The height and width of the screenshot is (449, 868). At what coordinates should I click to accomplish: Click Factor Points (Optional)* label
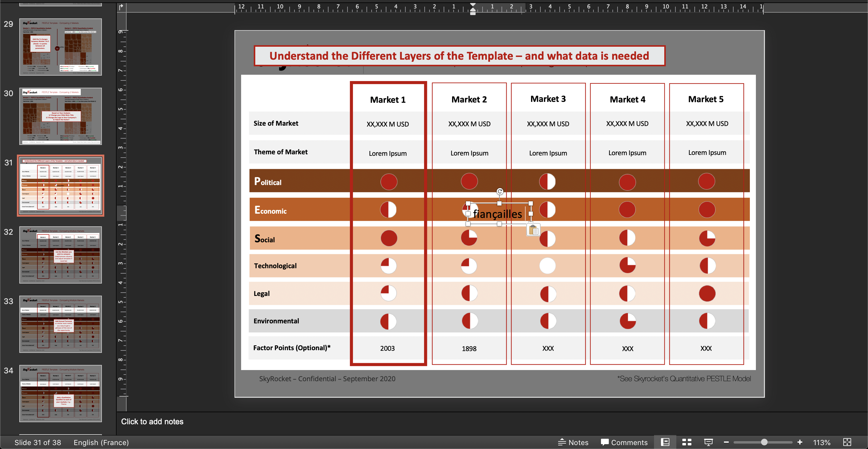click(x=292, y=348)
